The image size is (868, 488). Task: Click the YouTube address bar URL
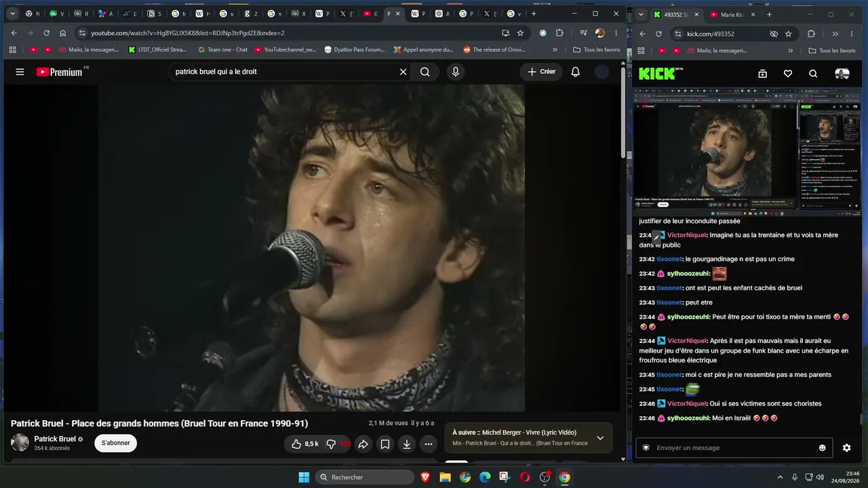point(188,33)
